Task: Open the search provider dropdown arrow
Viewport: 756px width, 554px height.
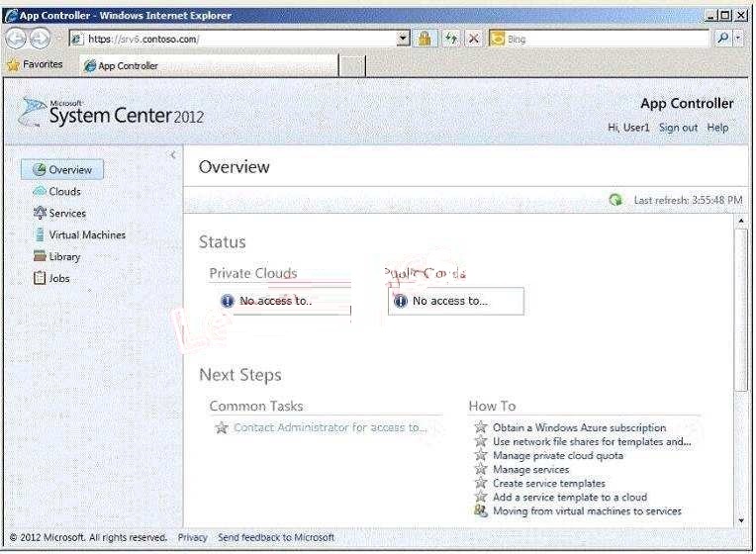Action: [x=738, y=39]
